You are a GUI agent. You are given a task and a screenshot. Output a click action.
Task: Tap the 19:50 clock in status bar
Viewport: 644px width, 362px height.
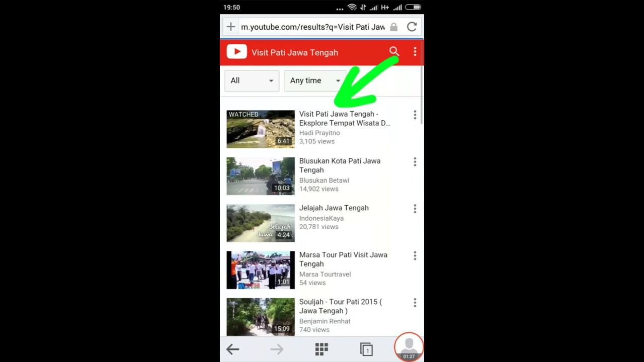[231, 7]
